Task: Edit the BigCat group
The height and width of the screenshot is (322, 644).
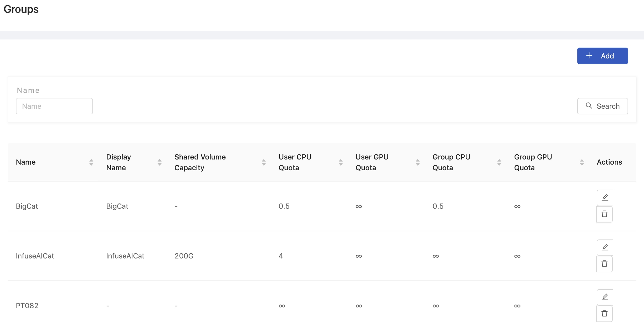Action: click(x=605, y=198)
